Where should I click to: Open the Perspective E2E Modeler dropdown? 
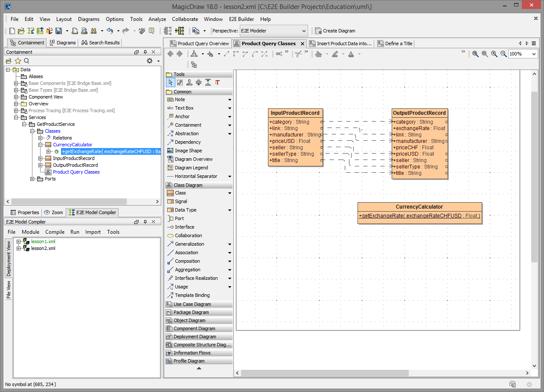click(273, 31)
